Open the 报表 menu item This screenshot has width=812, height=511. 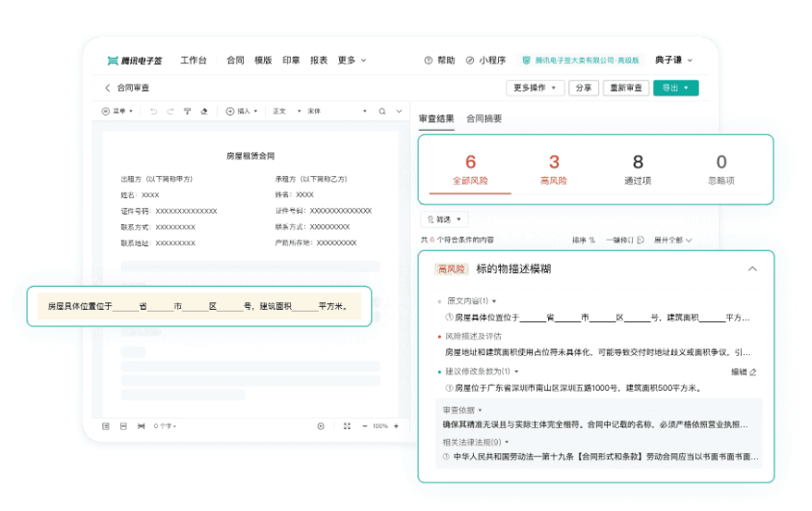pyautogui.click(x=319, y=61)
